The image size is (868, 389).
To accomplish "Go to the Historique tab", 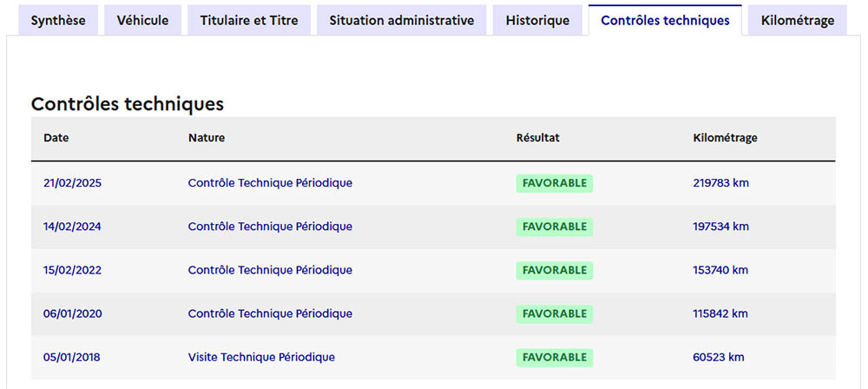I will [x=537, y=21].
